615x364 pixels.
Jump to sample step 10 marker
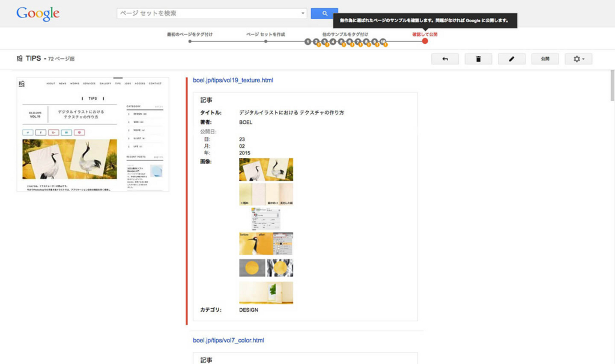(383, 41)
